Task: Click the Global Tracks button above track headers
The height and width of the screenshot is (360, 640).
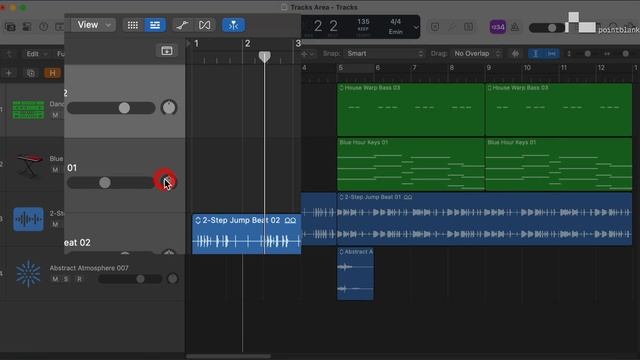Action: click(167, 51)
